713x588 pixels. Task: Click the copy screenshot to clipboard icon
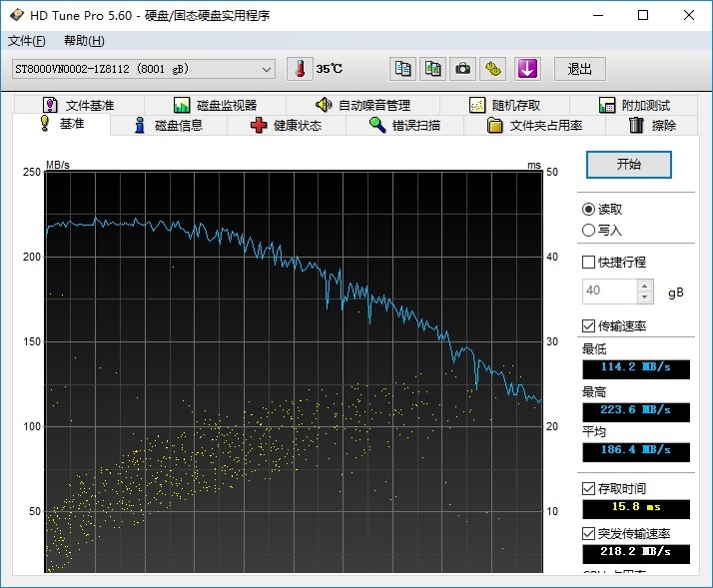tap(432, 69)
